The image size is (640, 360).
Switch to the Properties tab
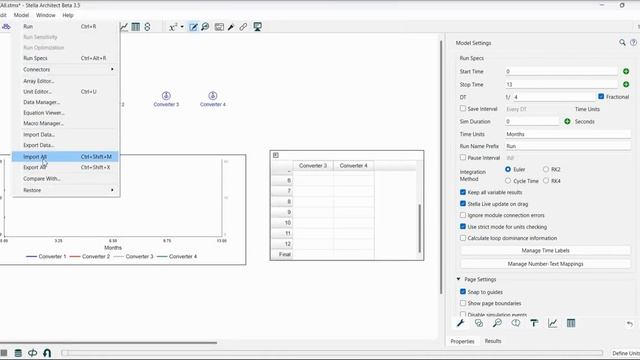point(462,341)
